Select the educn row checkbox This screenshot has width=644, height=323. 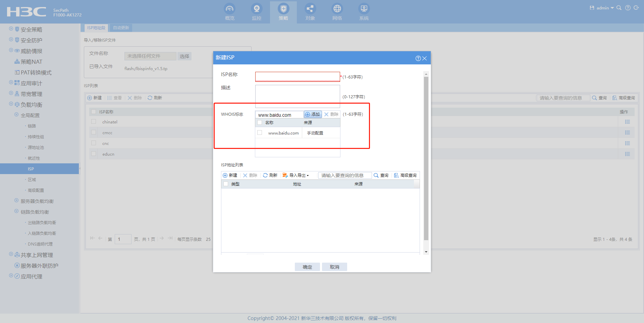click(94, 154)
